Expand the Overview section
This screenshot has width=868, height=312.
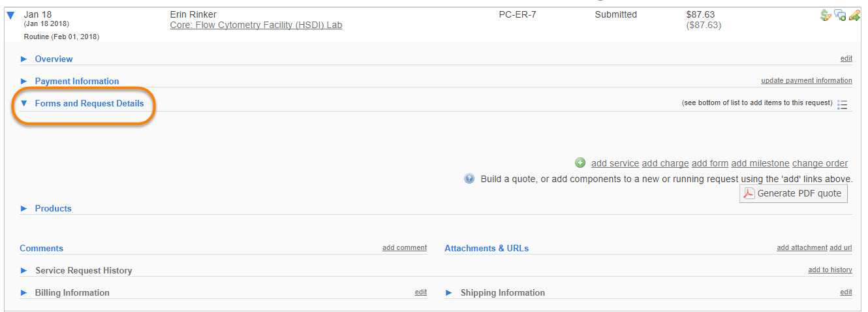point(24,59)
